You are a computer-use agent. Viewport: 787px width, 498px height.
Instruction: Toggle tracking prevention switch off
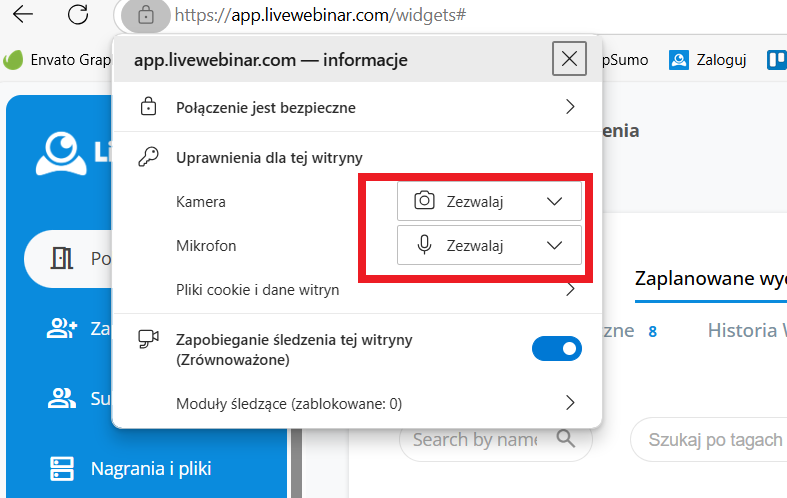tap(556, 348)
